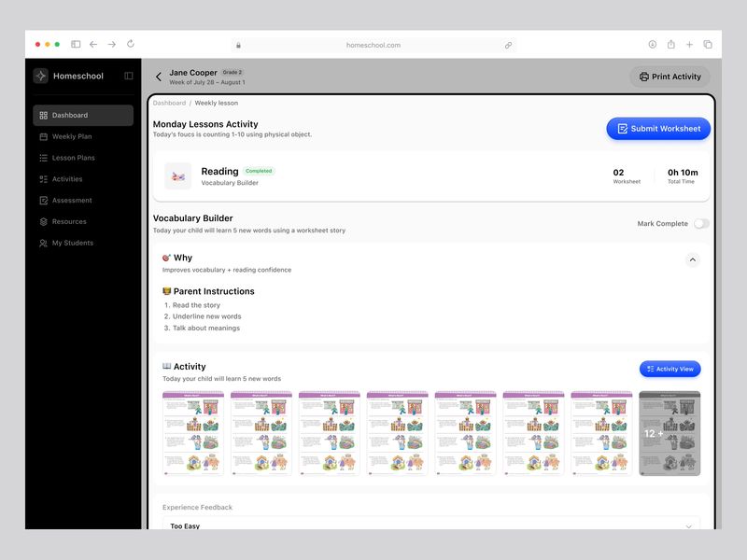
Task: Collapse the sidebar using the panel icon
Action: 127,76
